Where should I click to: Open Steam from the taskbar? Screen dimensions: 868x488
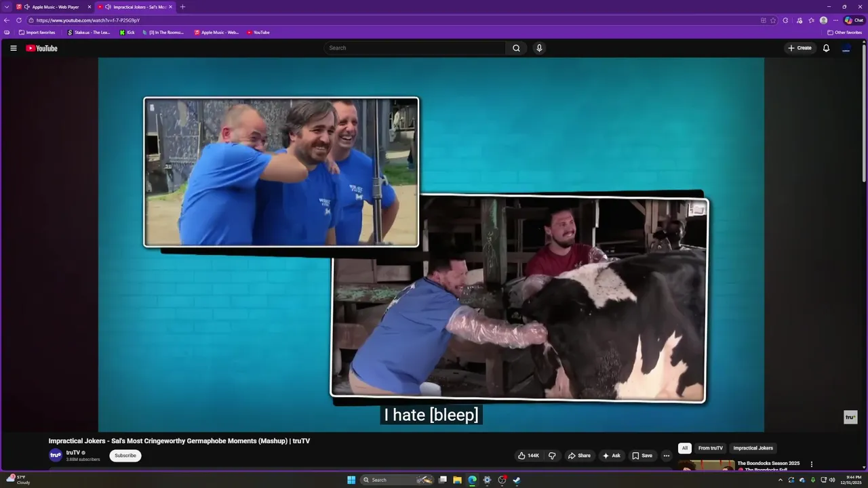coord(516,480)
